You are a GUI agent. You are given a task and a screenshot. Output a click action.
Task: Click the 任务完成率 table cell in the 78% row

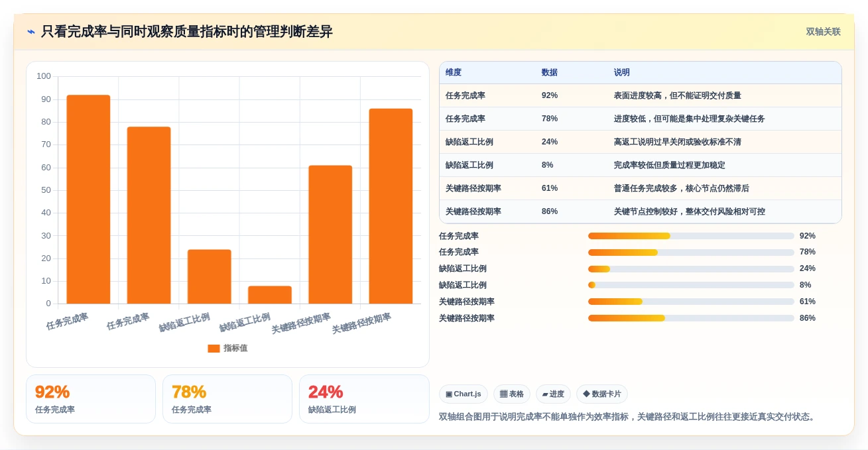[465, 119]
